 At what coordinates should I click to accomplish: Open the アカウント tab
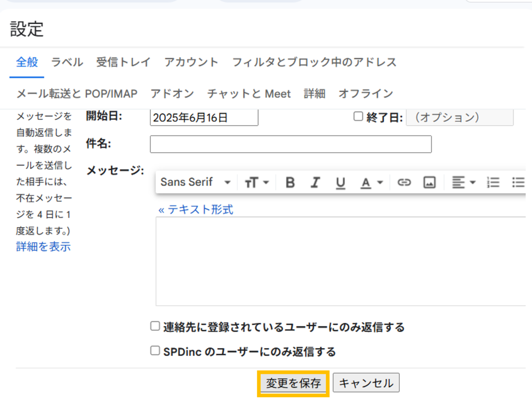coord(191,62)
